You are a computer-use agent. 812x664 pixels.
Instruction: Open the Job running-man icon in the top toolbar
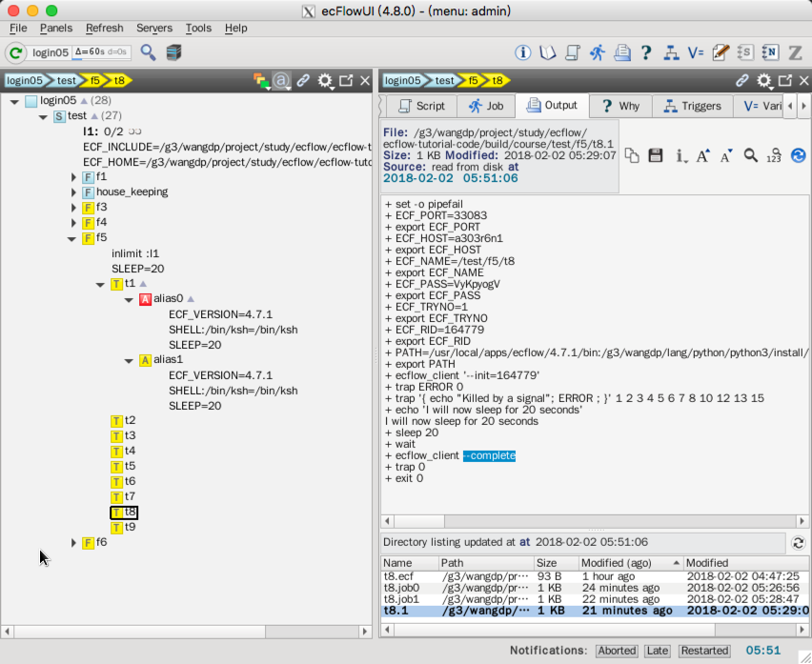598,52
